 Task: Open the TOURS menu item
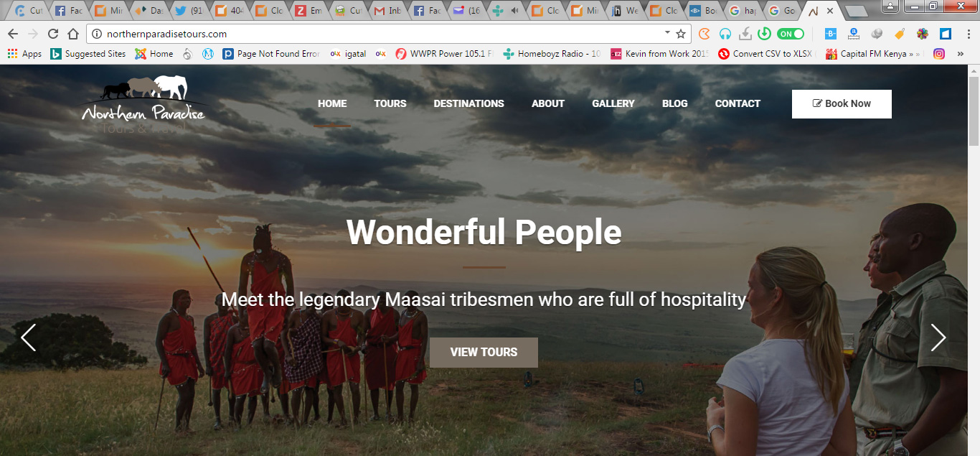pyautogui.click(x=390, y=103)
